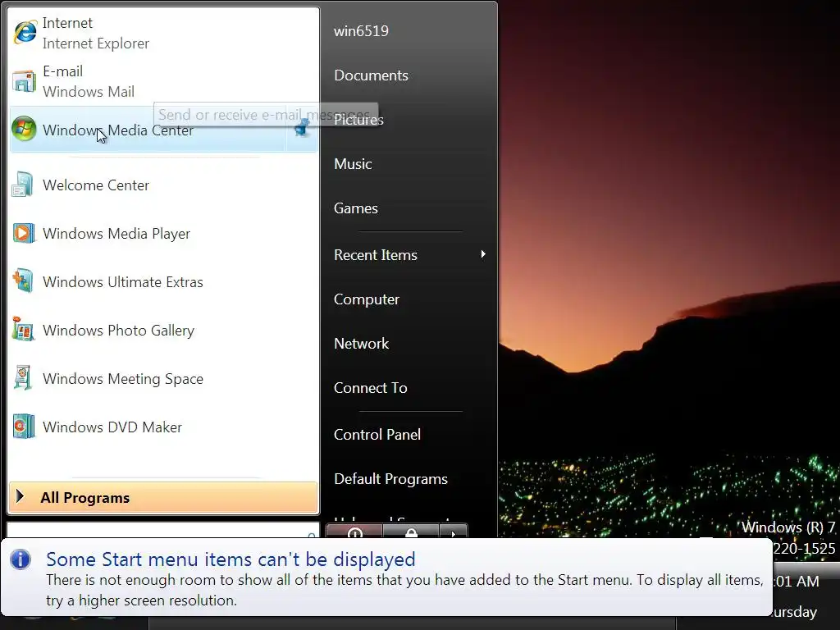Expand the shutdown options arrow
Viewport: 840px width, 630px height.
(453, 532)
